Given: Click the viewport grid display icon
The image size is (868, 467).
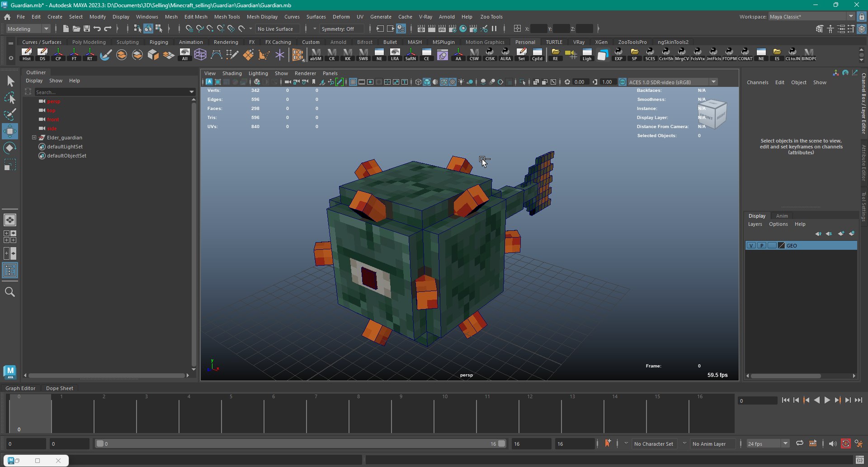Looking at the screenshot, I should coord(353,82).
